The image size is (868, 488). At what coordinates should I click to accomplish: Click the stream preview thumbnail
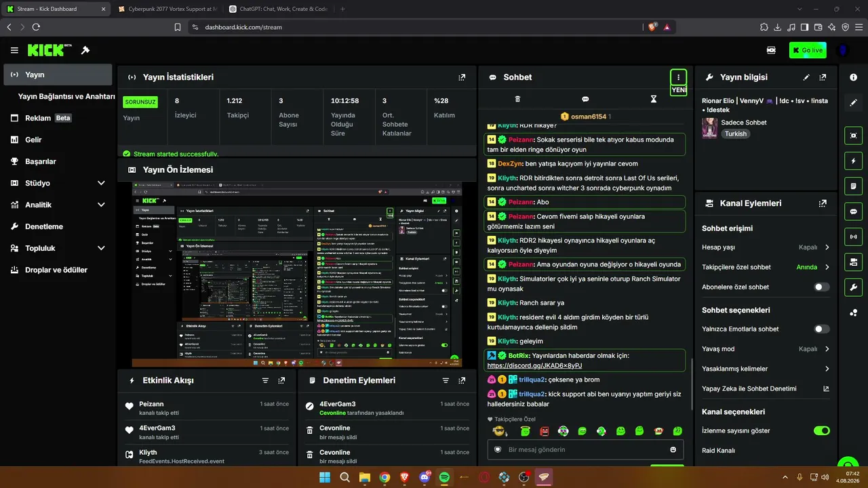[297, 274]
